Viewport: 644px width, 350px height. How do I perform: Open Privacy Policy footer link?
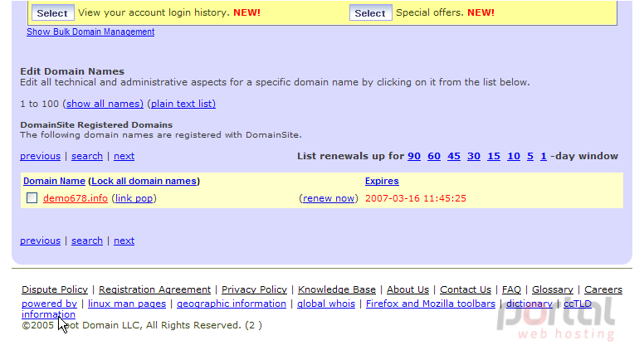pos(254,289)
